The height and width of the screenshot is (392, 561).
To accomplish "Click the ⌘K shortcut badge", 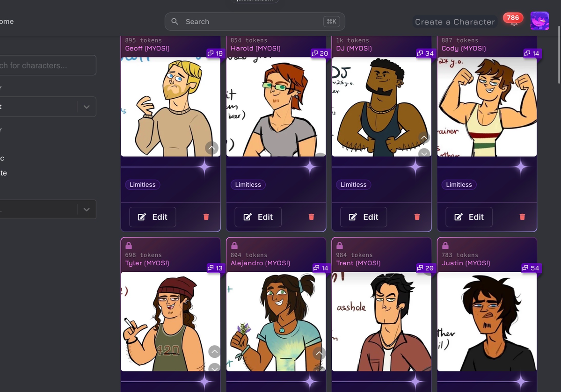I will 332,22.
